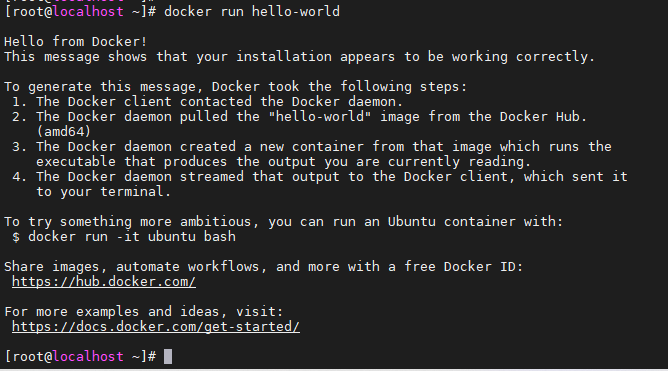668x371 pixels.
Task: Open the docs.docker.com get-started link
Action: pyautogui.click(x=155, y=327)
